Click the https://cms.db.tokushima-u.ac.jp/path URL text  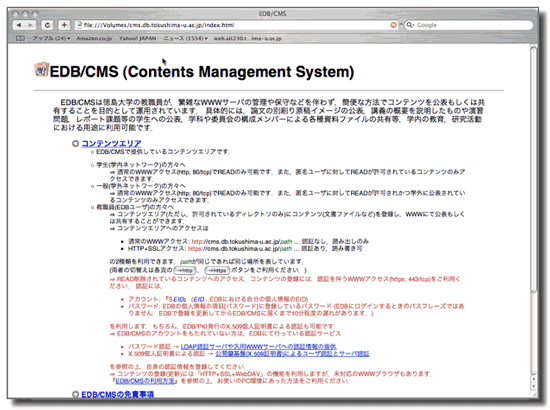coord(240,249)
